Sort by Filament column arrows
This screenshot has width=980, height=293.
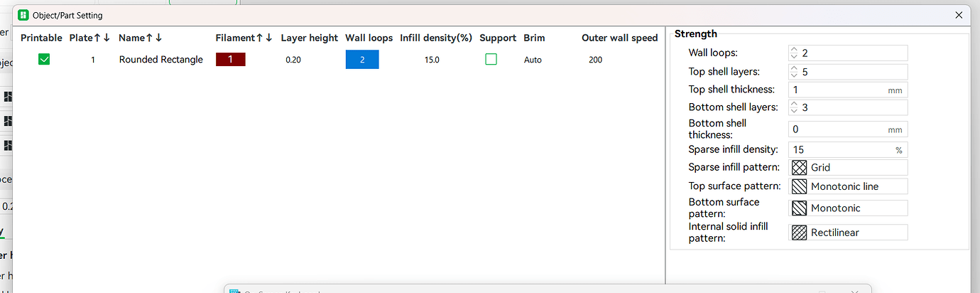263,38
